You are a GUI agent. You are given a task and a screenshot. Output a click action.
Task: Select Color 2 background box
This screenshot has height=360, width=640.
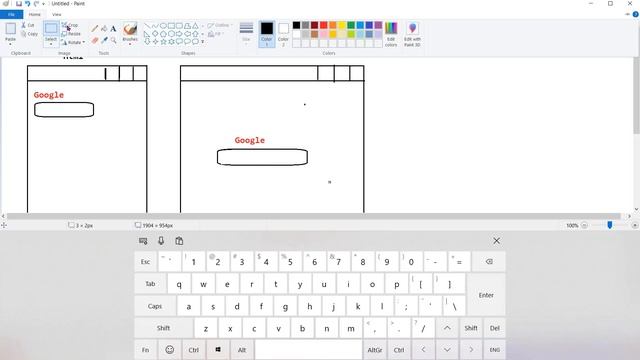click(x=283, y=34)
